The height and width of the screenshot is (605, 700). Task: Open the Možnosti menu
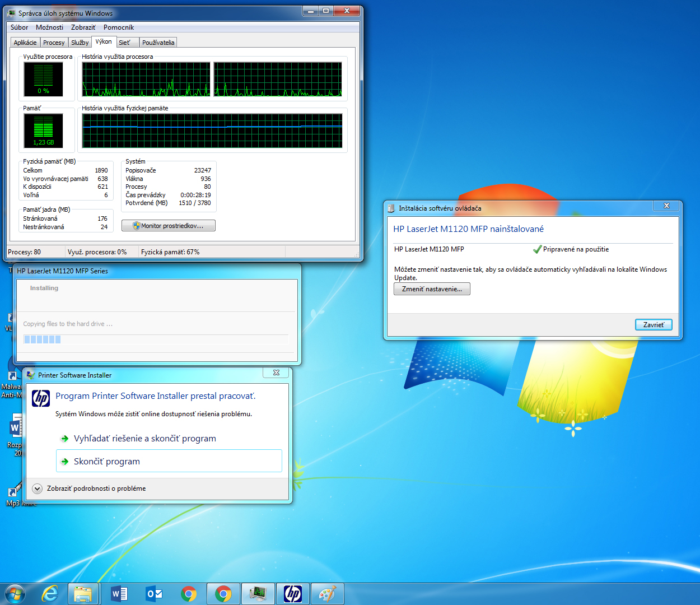[x=49, y=27]
